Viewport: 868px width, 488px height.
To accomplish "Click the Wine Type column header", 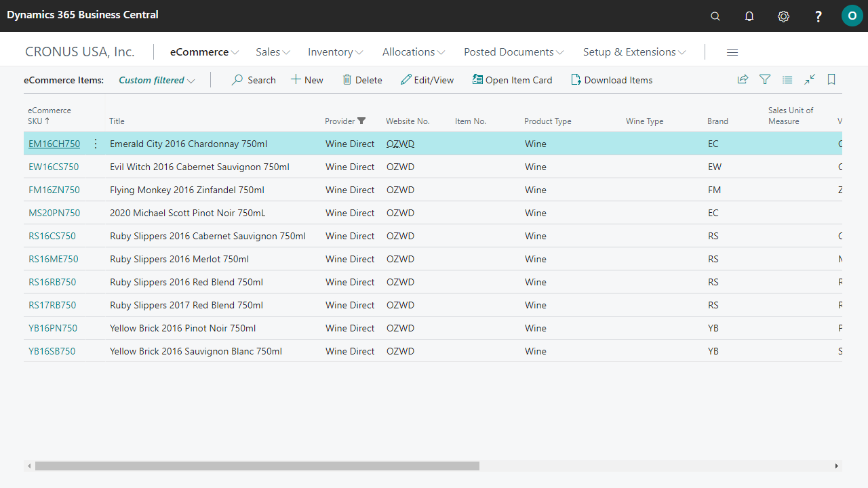I will tap(645, 121).
